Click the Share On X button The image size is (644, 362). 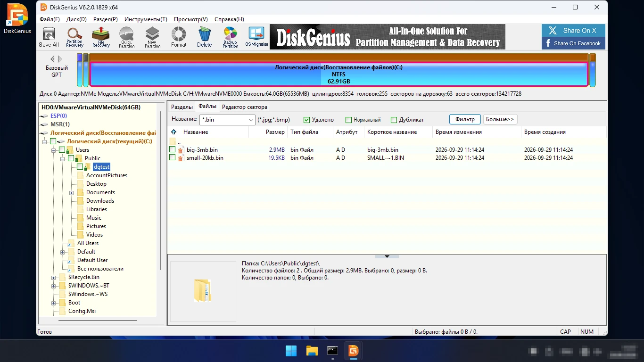pos(573,31)
